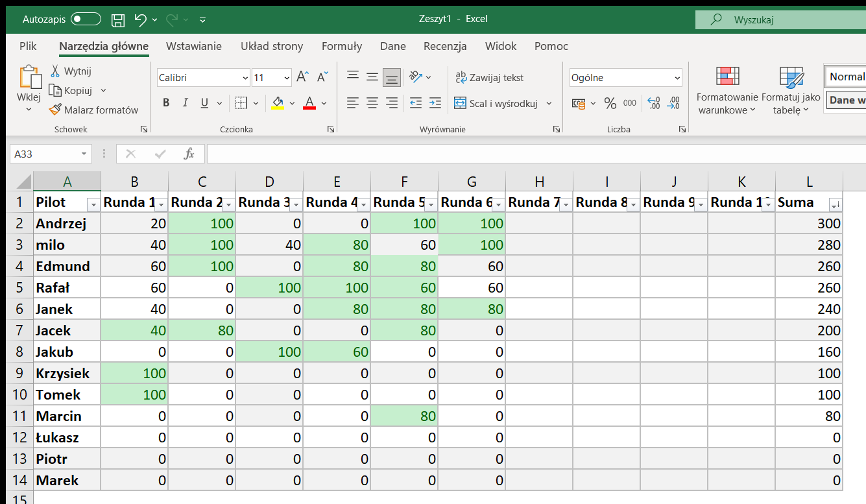Image resolution: width=866 pixels, height=504 pixels.
Task: Select the cell containing Andrzej
Action: pos(67,224)
